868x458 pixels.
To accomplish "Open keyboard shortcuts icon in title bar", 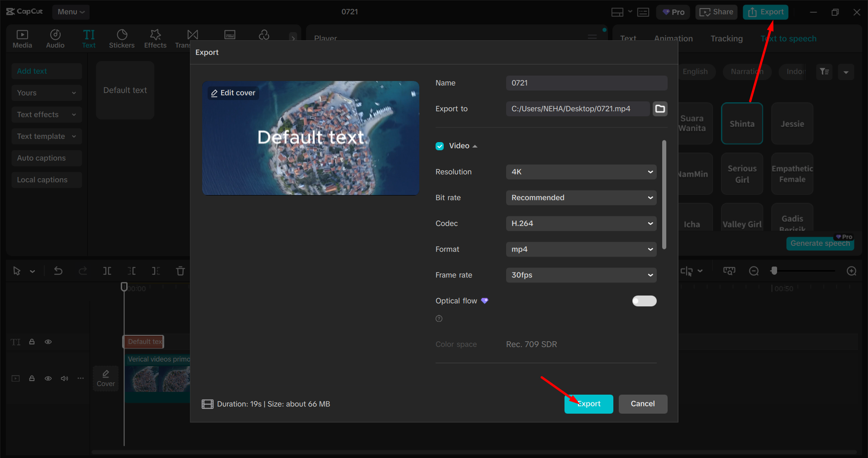I will click(x=643, y=12).
